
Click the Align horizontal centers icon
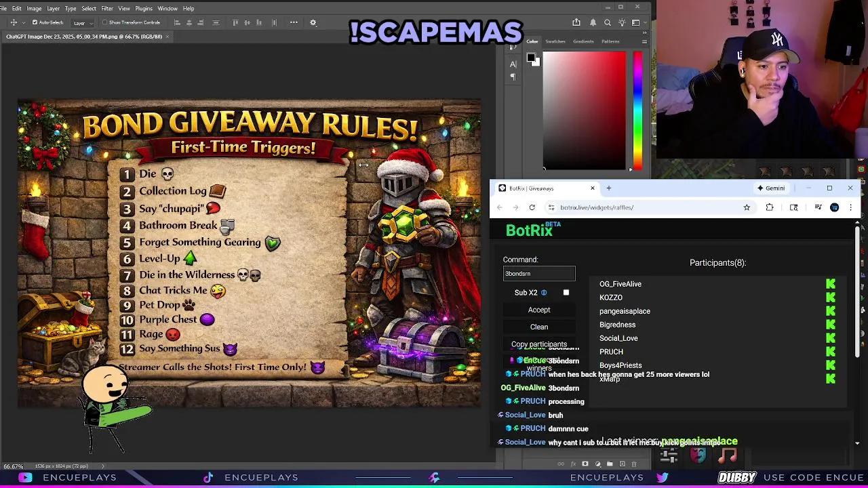tap(189, 22)
